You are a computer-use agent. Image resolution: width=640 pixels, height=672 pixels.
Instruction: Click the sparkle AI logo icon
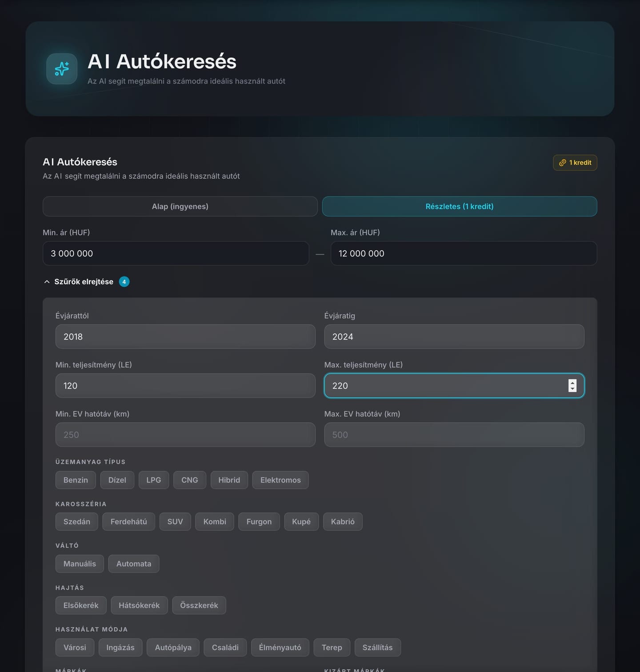pyautogui.click(x=62, y=69)
